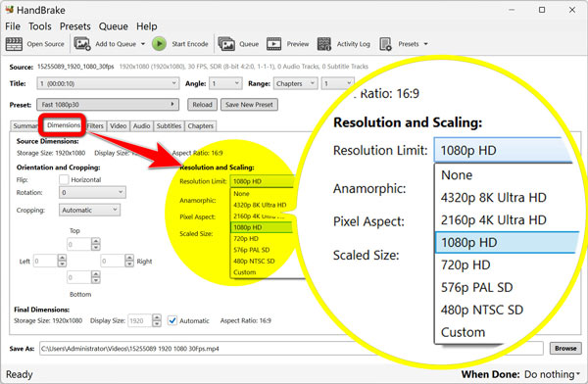Click the Activity Log label
This screenshot has height=384, width=588.
click(353, 44)
